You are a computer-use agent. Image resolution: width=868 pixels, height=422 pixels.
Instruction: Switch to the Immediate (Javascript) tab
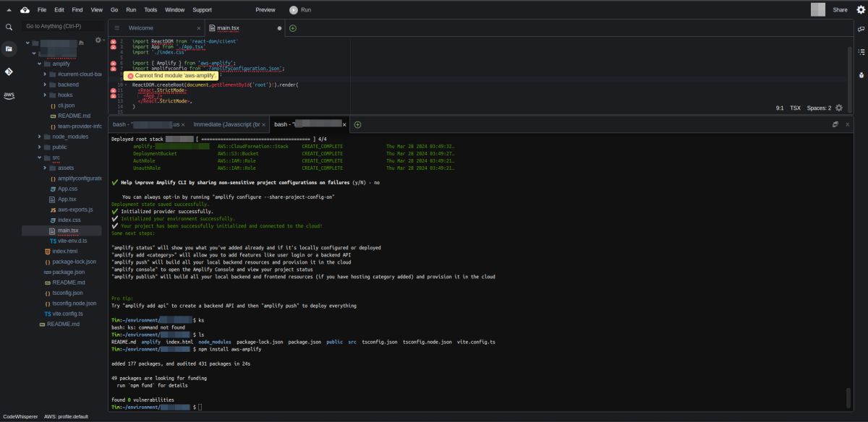[226, 124]
